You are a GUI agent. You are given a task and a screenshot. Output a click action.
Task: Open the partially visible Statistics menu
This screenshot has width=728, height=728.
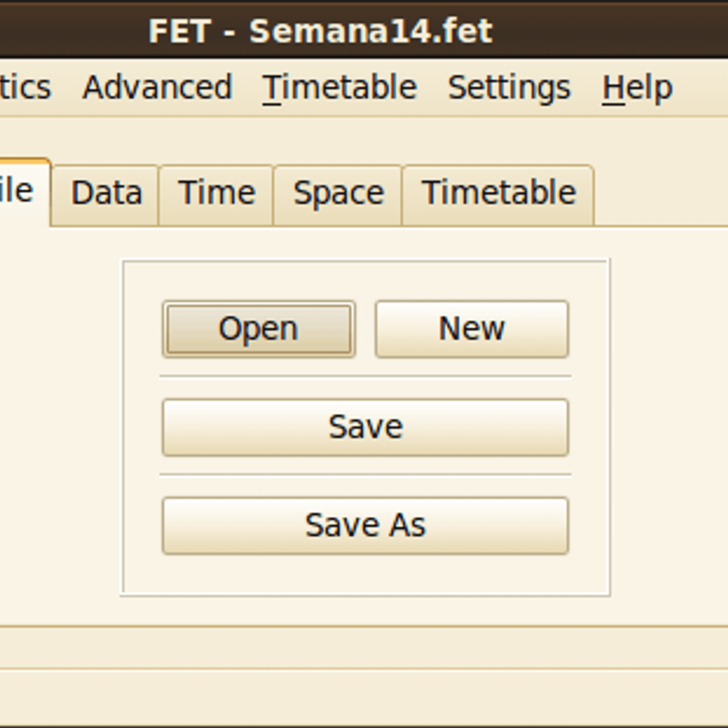[24, 87]
